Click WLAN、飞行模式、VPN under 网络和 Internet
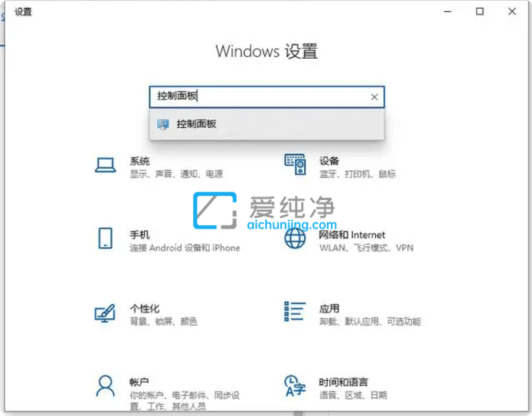This screenshot has width=532, height=416. (368, 248)
